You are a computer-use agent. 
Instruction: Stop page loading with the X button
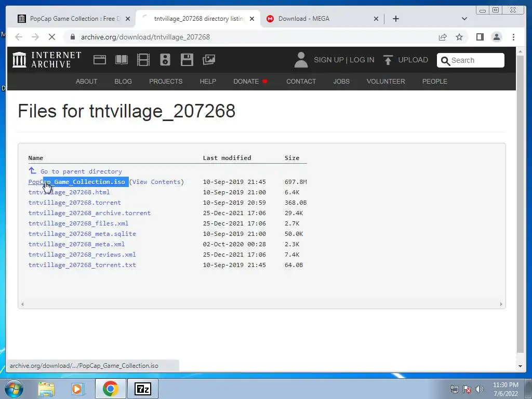52,37
